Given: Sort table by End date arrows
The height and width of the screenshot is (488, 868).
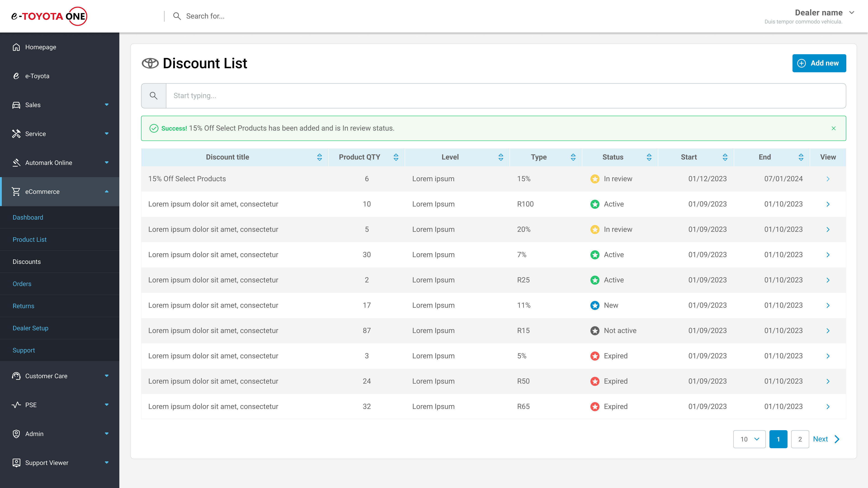Looking at the screenshot, I should (x=801, y=157).
